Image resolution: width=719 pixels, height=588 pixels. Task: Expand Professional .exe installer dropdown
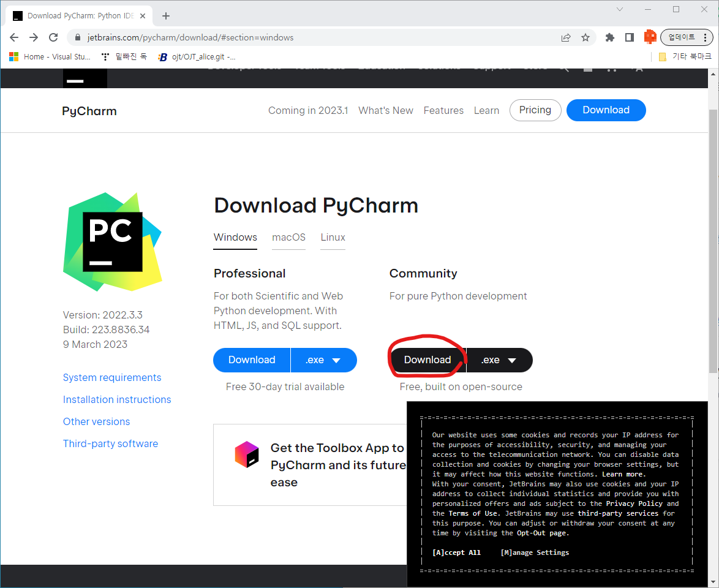(324, 360)
